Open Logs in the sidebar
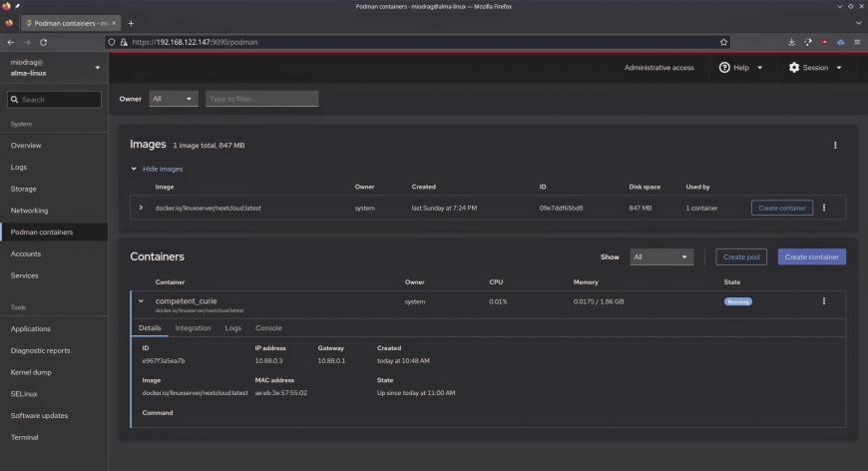Screen dimensions: 868x471 [x=54, y=167]
